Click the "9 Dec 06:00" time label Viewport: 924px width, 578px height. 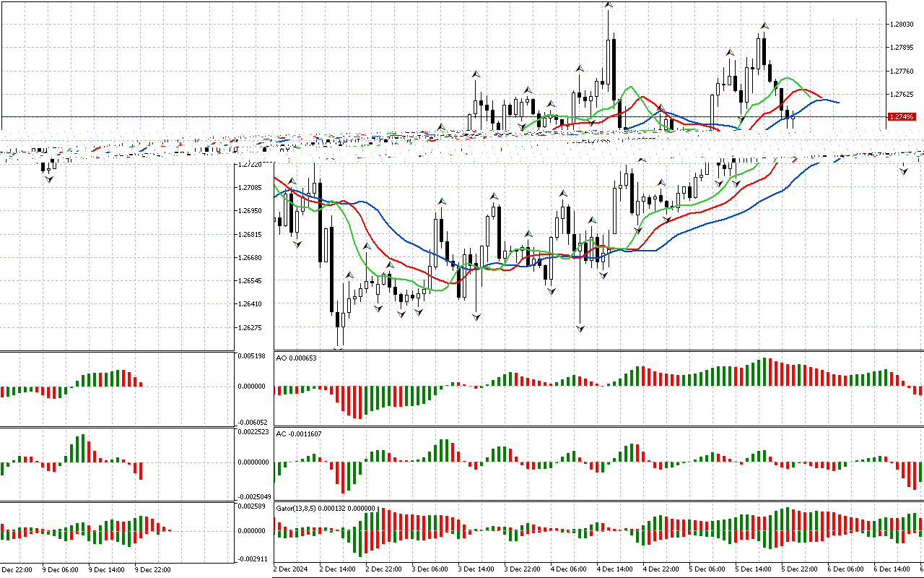tap(62, 569)
